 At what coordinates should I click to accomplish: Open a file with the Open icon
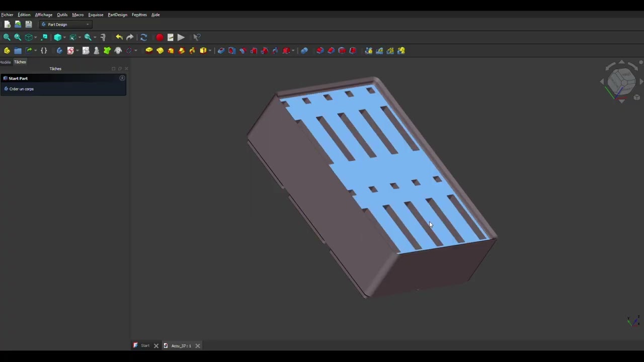18,24
